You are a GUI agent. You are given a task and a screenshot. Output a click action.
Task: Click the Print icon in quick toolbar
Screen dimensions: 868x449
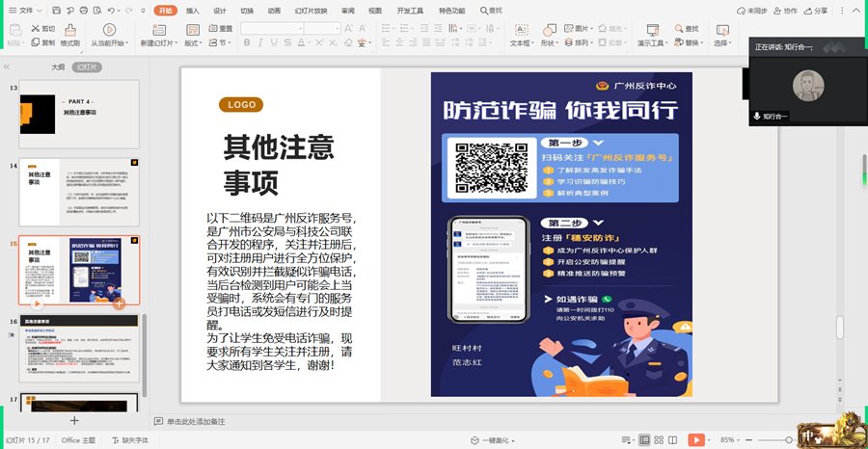84,11
